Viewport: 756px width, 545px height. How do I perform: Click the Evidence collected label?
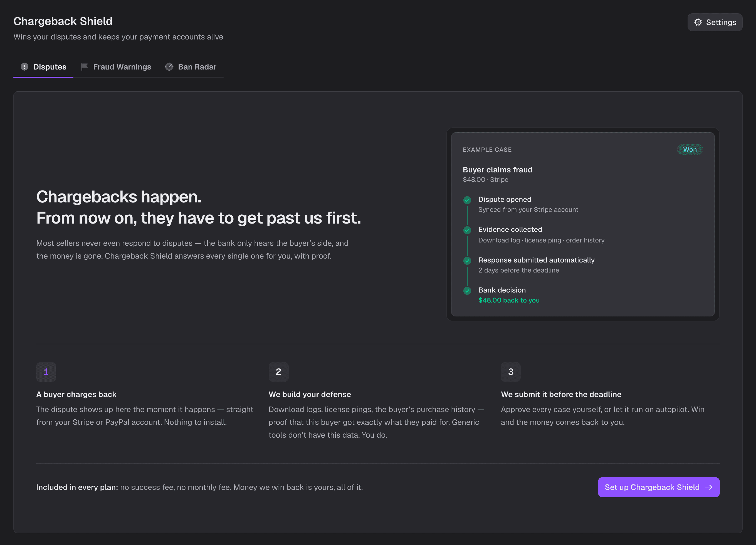point(510,229)
